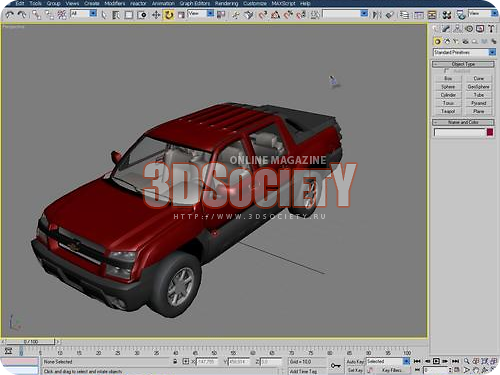
Task: Switch to the Hierarchy command panel tab
Action: click(x=458, y=29)
